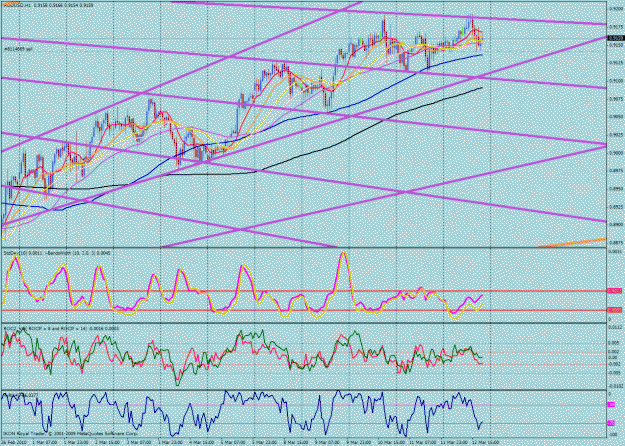Click the current price marker 0.9159
Screen dimensions: 625x446
(x=616, y=38)
